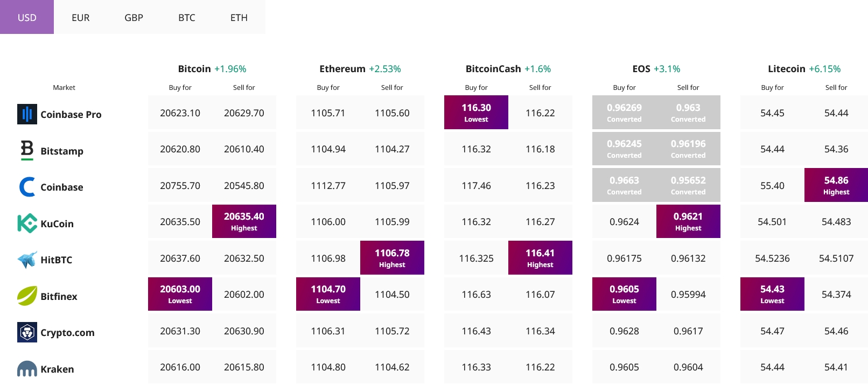868x385 pixels.
Task: Click Kraken Litecoin sell price 54.41
Action: pyautogui.click(x=836, y=367)
